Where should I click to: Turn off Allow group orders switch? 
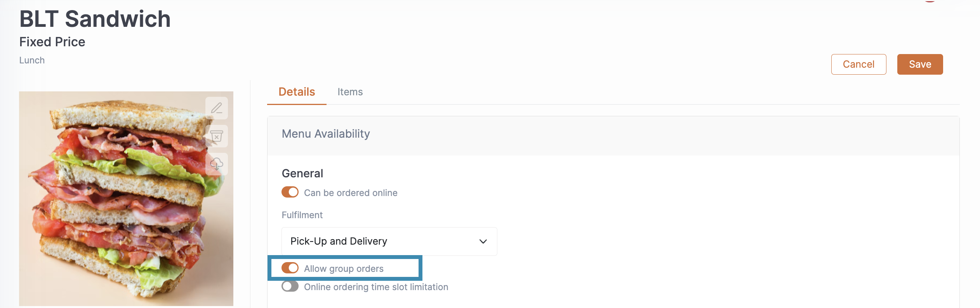tap(290, 268)
